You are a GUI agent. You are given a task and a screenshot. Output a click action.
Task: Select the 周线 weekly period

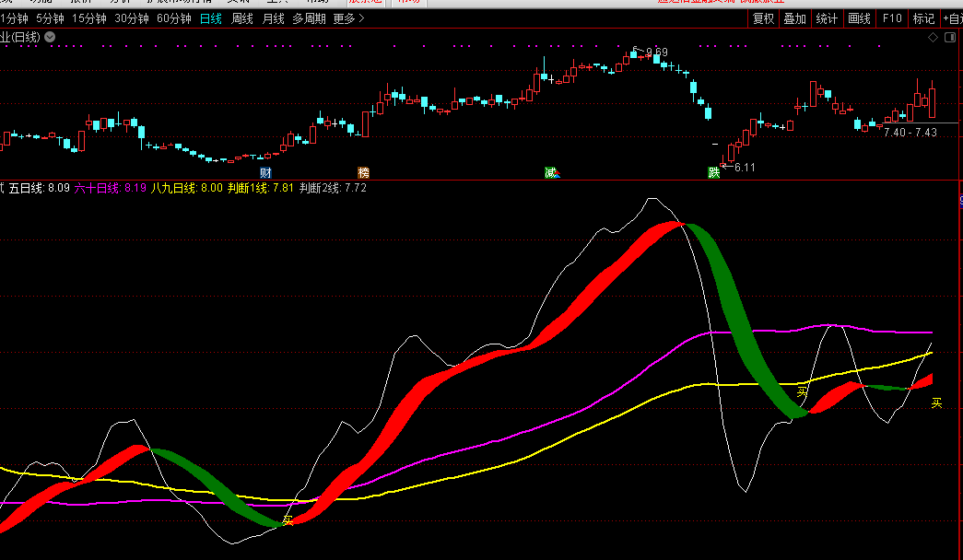(241, 18)
